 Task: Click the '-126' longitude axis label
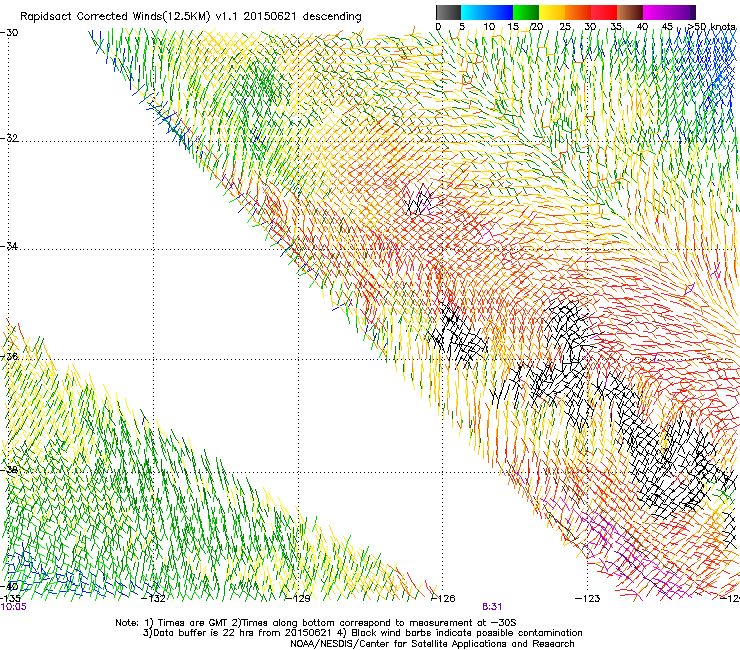click(x=443, y=599)
